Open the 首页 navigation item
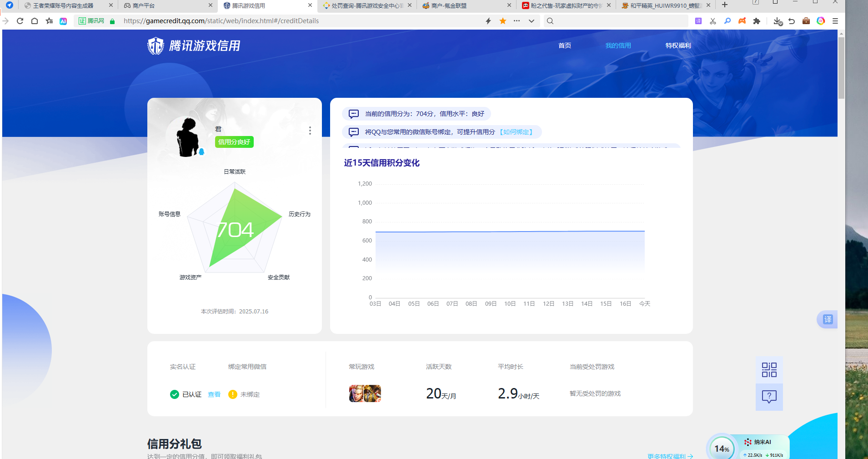 (565, 45)
